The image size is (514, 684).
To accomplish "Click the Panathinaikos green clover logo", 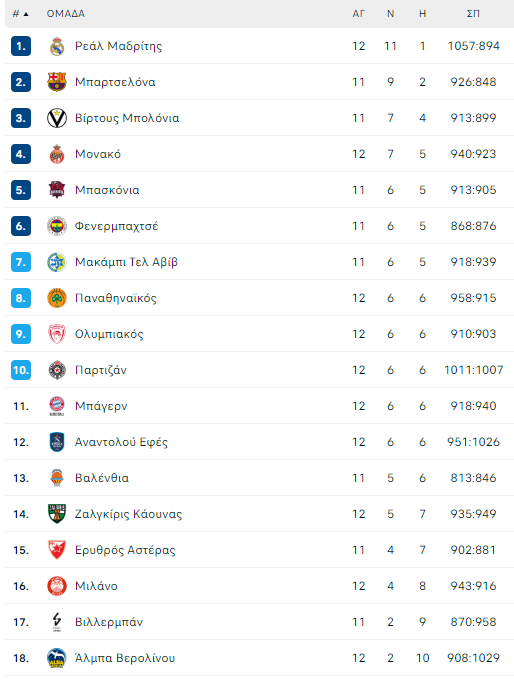I will tap(57, 298).
